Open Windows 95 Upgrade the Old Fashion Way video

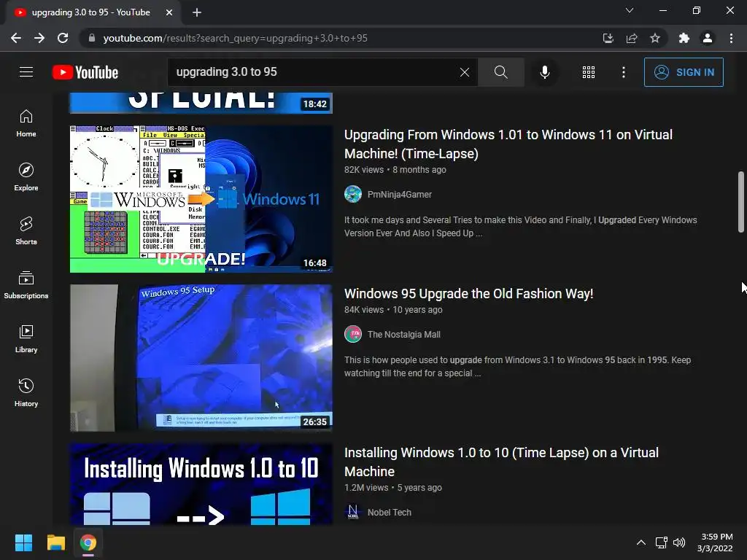pyautogui.click(x=469, y=294)
